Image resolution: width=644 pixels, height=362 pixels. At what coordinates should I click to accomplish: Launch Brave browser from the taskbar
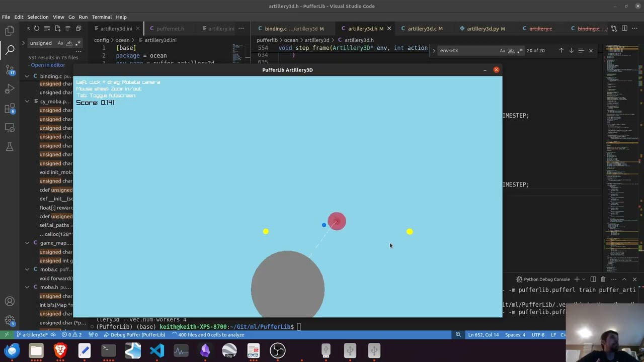click(60, 350)
